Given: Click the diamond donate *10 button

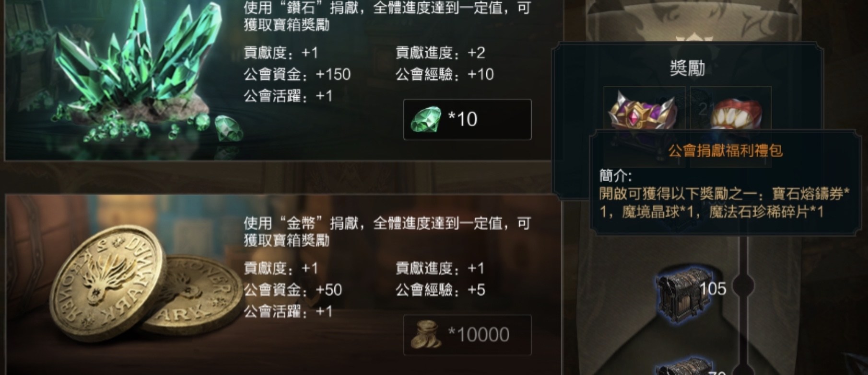Looking at the screenshot, I should pyautogui.click(x=467, y=119).
